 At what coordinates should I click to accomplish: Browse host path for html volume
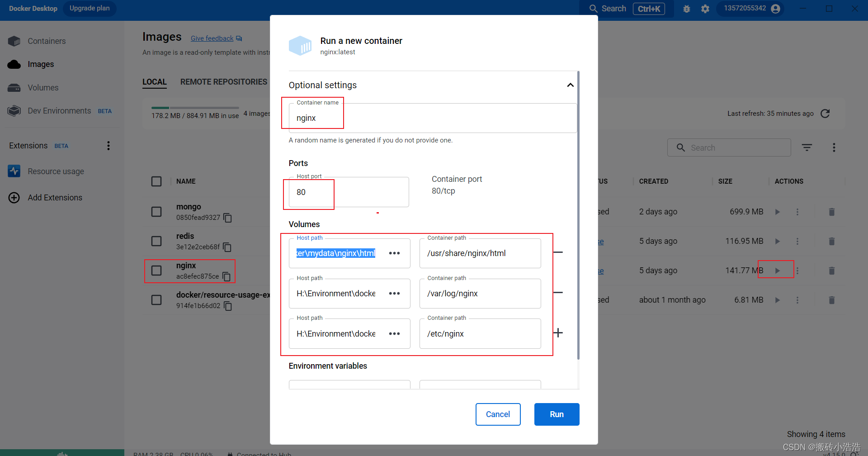click(x=394, y=253)
